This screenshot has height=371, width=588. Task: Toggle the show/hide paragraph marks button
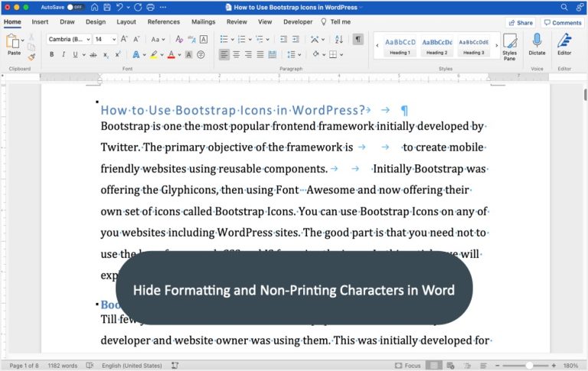point(358,39)
